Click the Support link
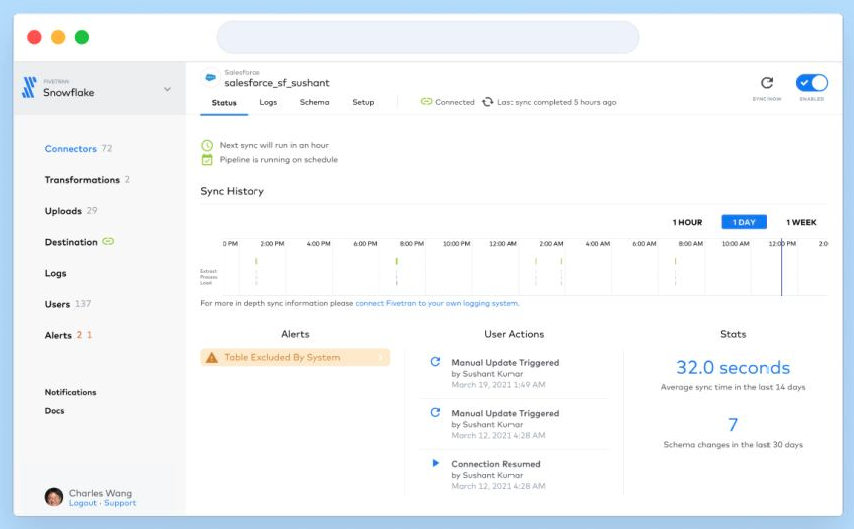The height and width of the screenshot is (529, 854). [x=120, y=503]
